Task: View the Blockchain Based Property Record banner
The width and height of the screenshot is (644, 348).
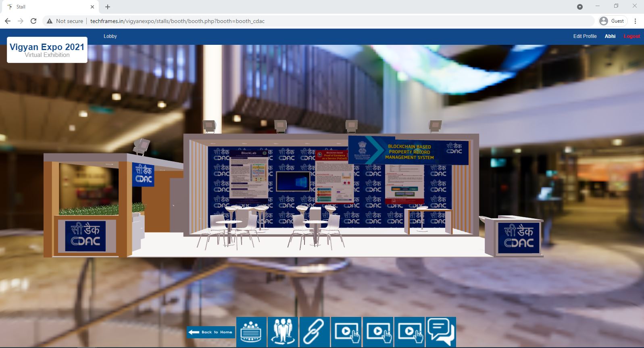Action: pyautogui.click(x=408, y=152)
